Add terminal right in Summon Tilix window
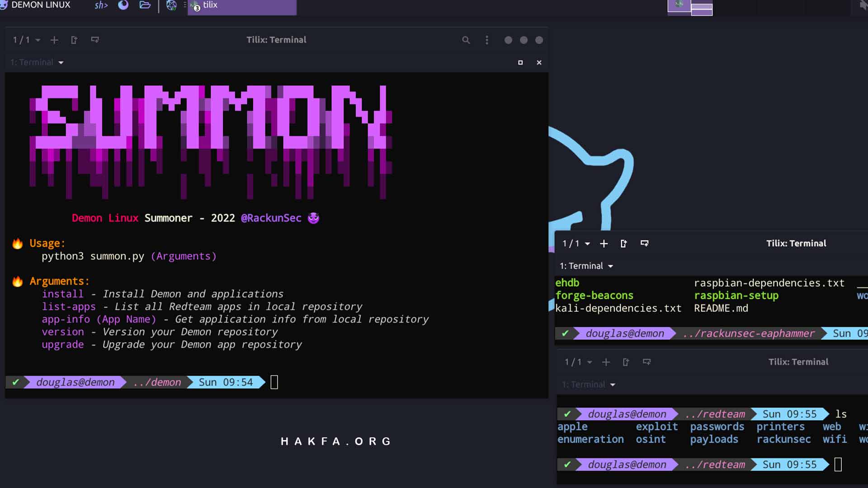This screenshot has height=488, width=868. pos(74,40)
